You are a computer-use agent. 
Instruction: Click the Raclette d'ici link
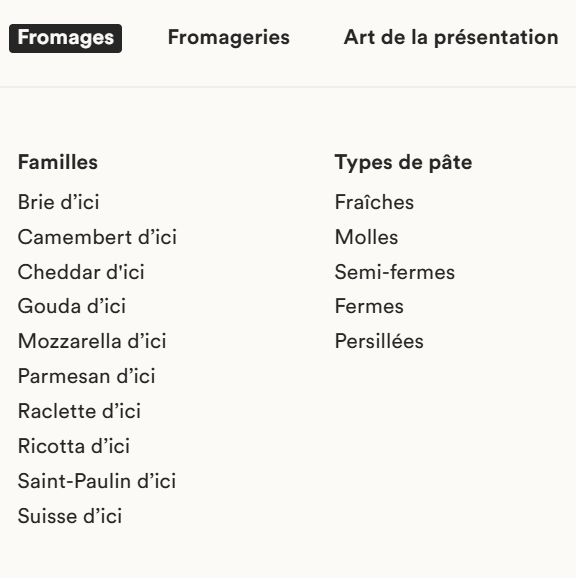pyautogui.click(x=79, y=411)
